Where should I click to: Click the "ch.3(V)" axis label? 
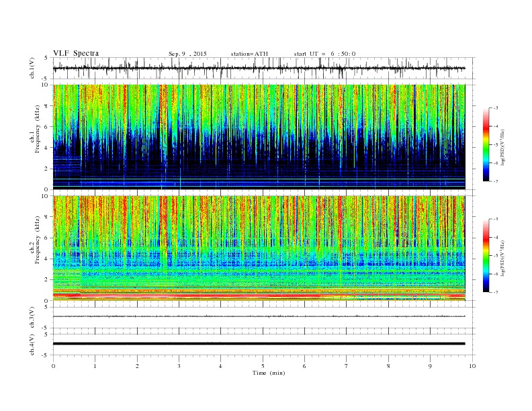[32, 318]
